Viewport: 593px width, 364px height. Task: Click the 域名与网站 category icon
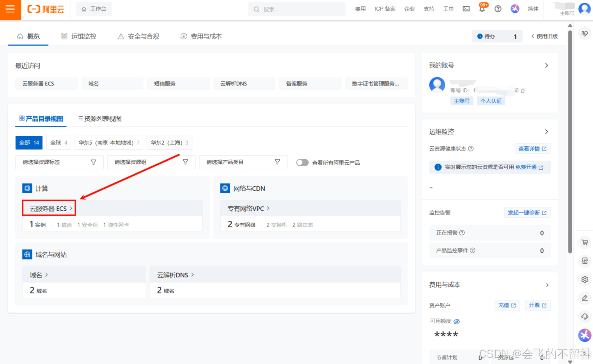[27, 255]
